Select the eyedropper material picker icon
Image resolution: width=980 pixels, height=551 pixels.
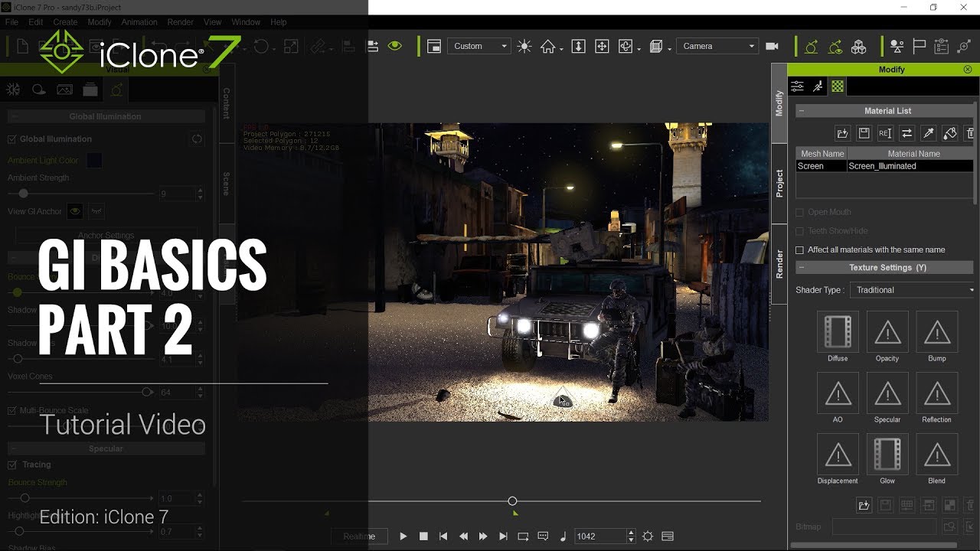coord(928,133)
